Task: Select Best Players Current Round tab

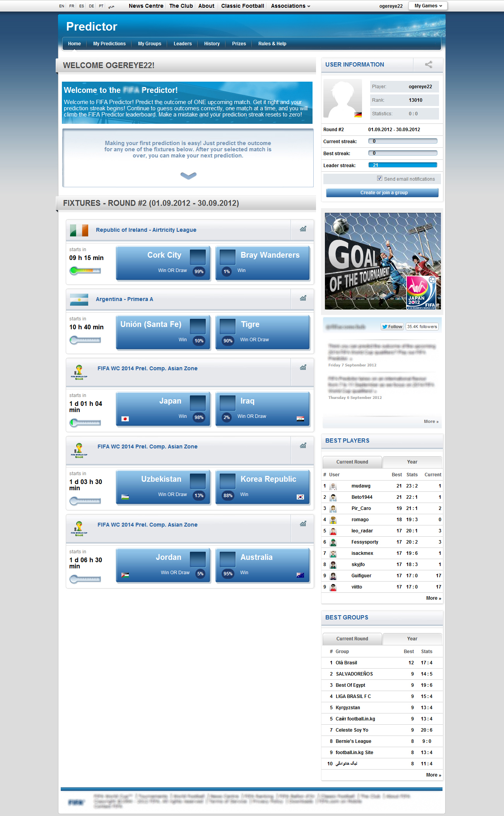Action: [352, 462]
